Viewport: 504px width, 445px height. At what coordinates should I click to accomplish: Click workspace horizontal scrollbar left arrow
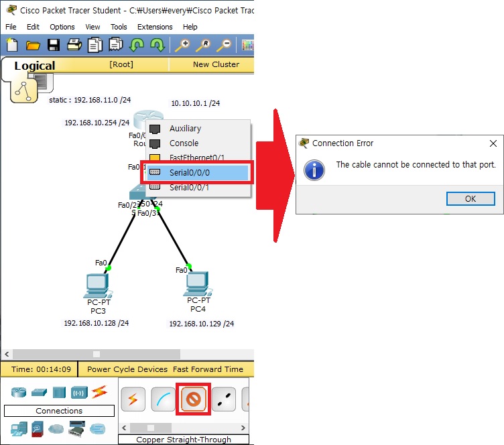[x=7, y=354]
